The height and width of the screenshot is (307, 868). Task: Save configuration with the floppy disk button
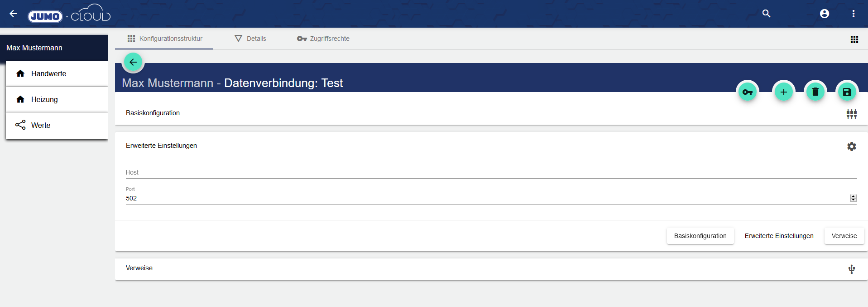click(x=847, y=92)
